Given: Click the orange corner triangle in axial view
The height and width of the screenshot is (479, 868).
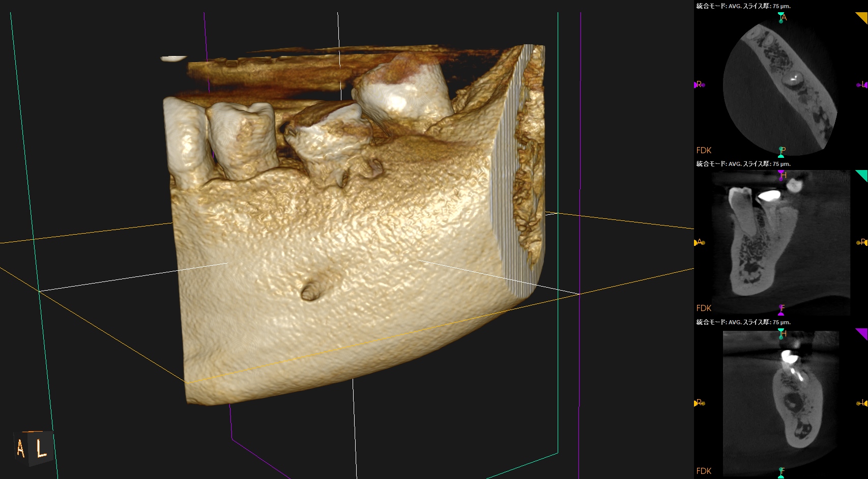Looking at the screenshot, I should (862, 17).
